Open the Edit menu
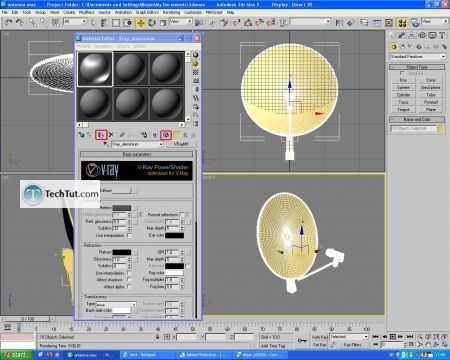This screenshot has height=360, width=450. click(15, 12)
